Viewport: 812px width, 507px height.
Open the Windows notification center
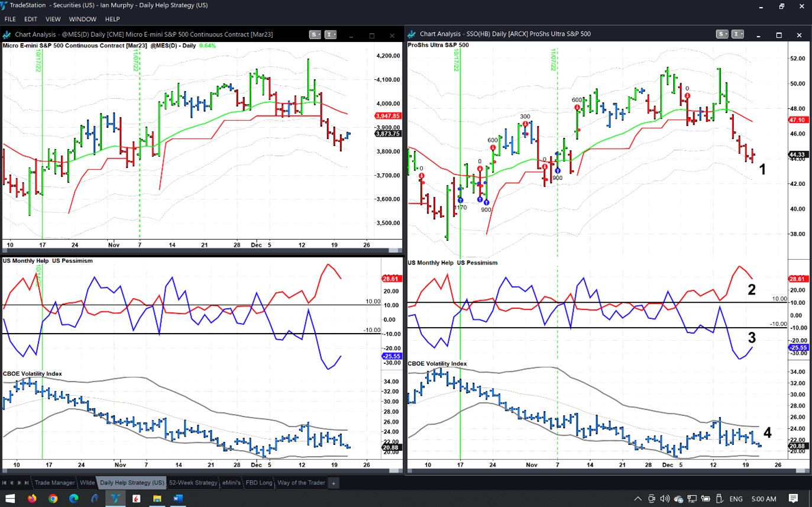click(x=794, y=498)
